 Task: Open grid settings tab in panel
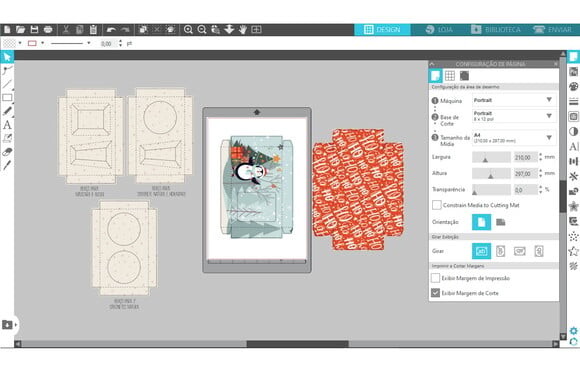tap(450, 76)
